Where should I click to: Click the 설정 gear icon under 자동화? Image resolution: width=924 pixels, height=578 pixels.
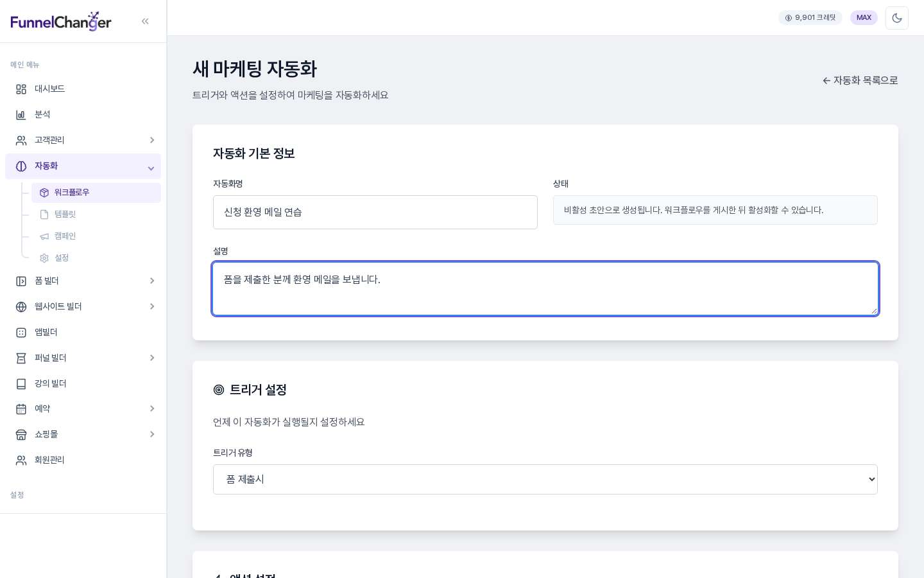click(44, 258)
